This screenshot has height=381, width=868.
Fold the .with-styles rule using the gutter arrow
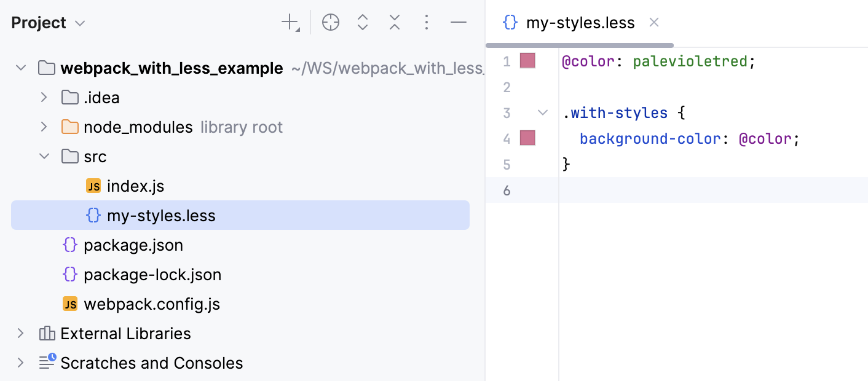click(x=542, y=112)
